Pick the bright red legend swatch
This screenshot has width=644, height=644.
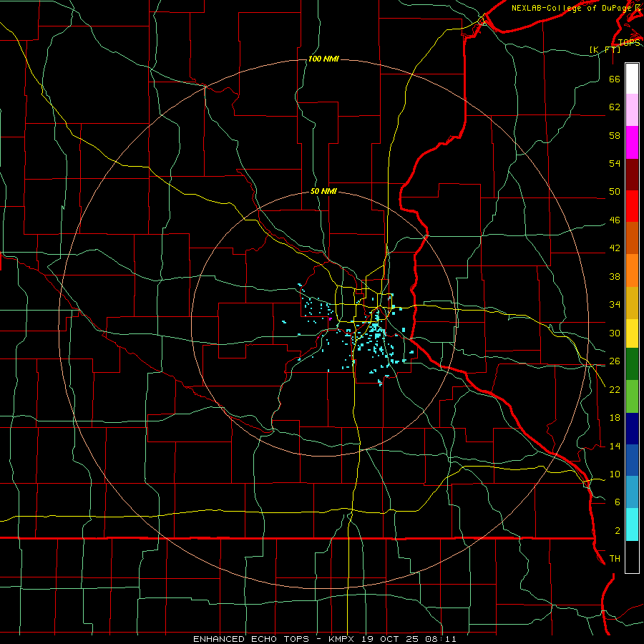(x=632, y=206)
